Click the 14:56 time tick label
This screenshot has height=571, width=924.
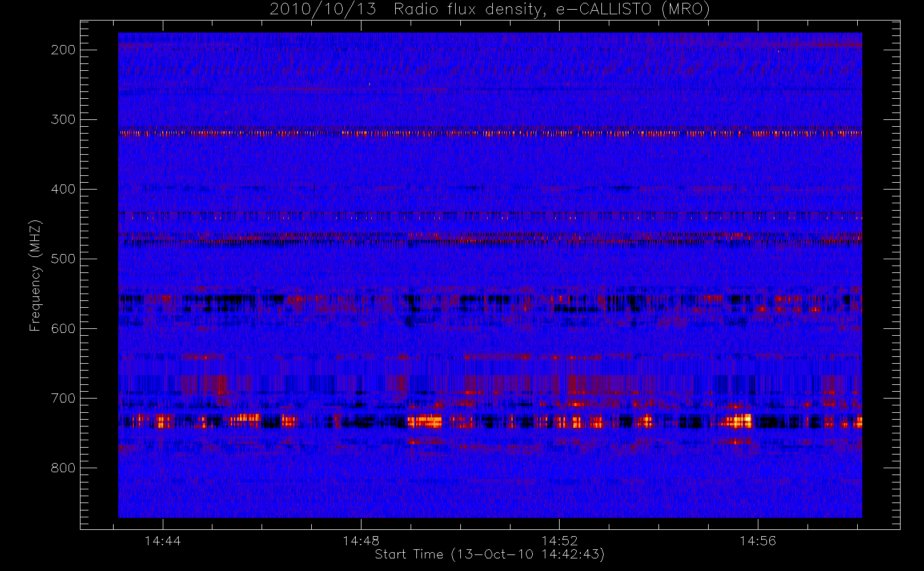(758, 541)
